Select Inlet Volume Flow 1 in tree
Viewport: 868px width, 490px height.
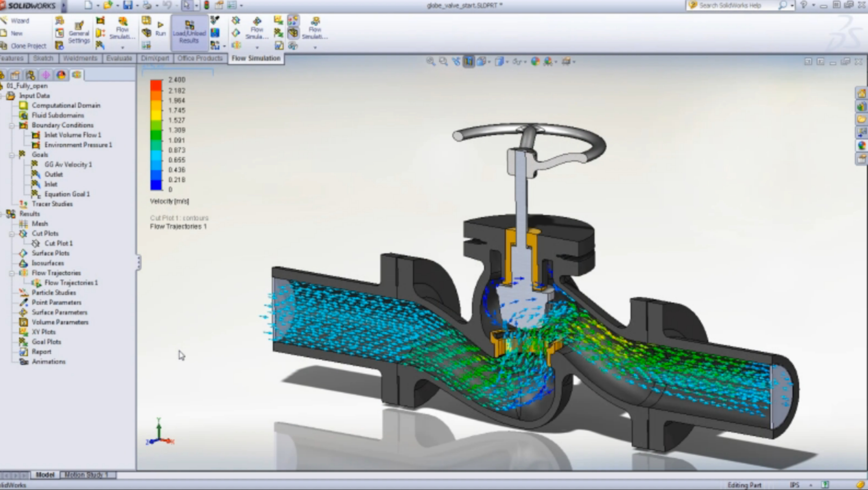click(72, 135)
